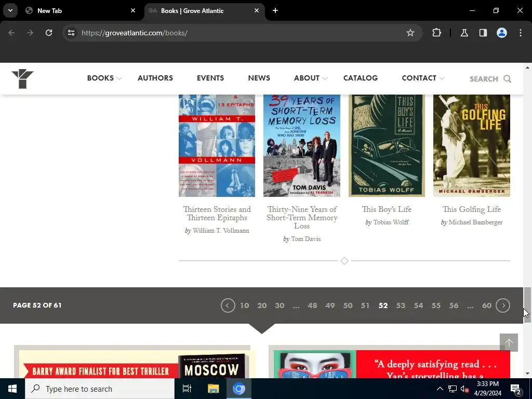Go to previous pagination page arrow

point(228,305)
